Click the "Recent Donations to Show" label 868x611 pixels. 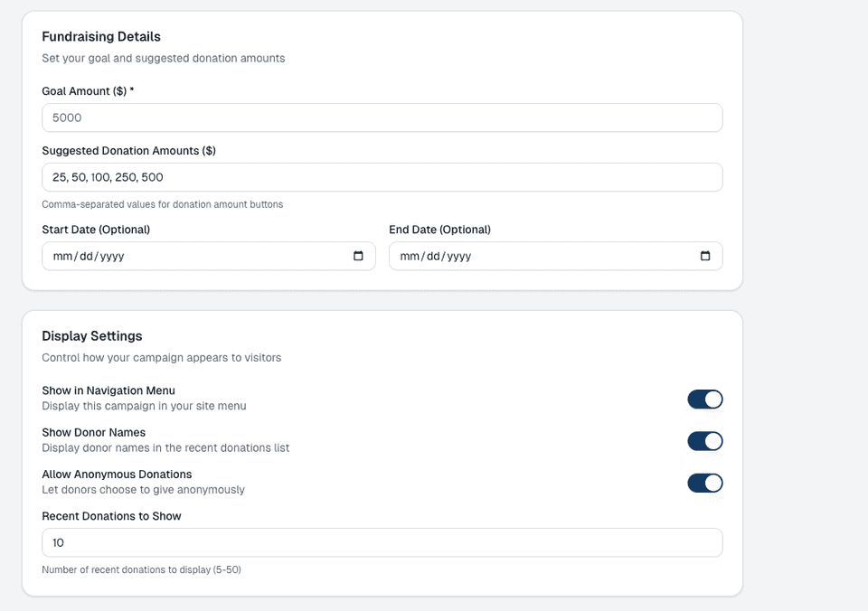(111, 516)
